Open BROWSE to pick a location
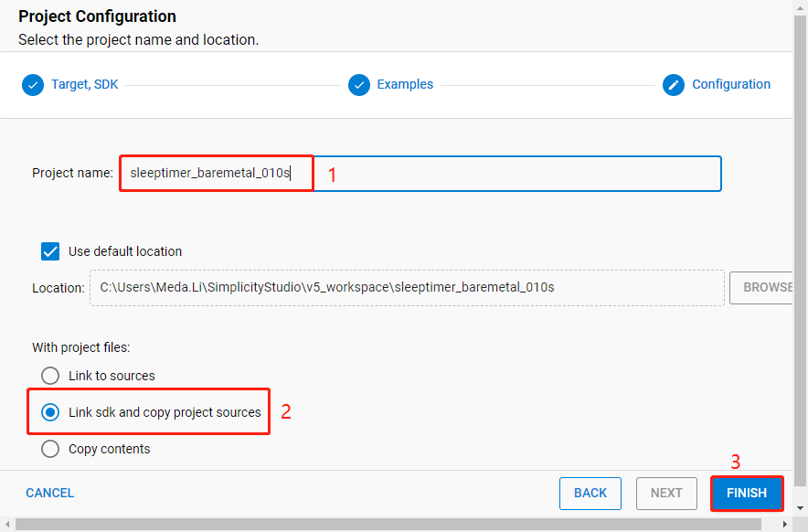This screenshot has height=532, width=808. [771, 287]
